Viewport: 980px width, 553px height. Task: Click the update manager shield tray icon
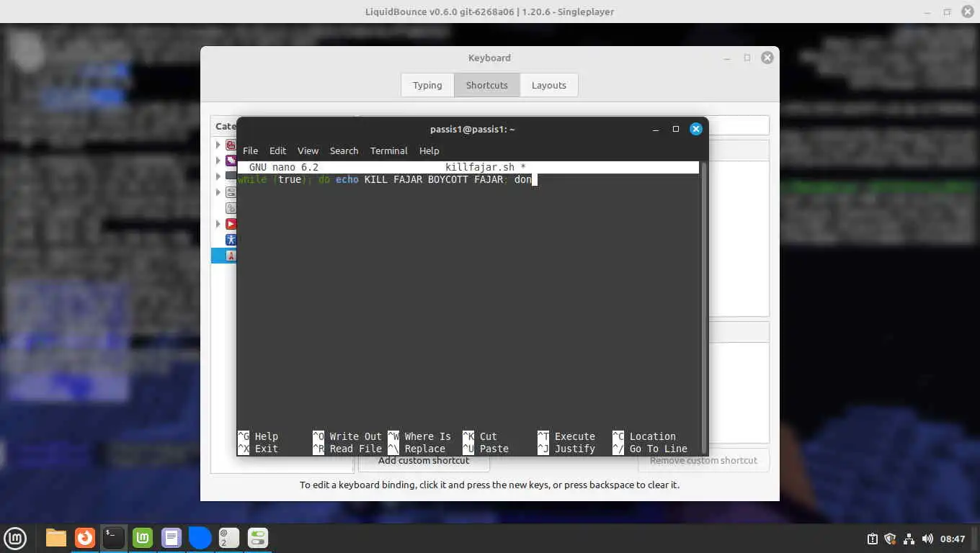pos(890,539)
